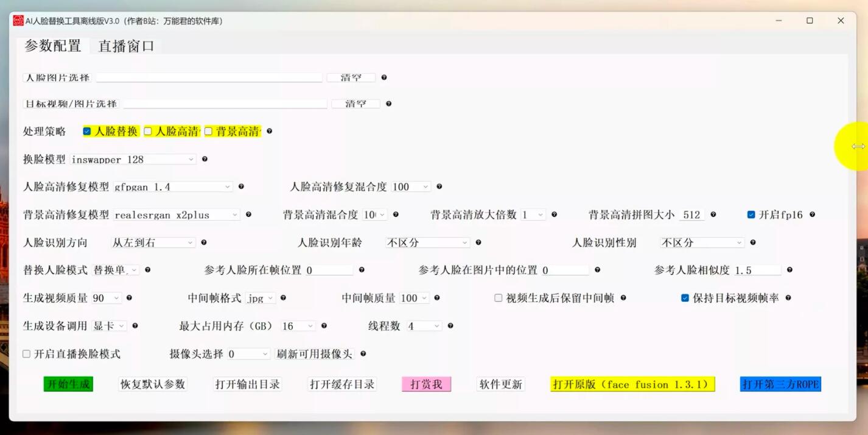Click help icon next to 参考人脸相似度

point(789,270)
